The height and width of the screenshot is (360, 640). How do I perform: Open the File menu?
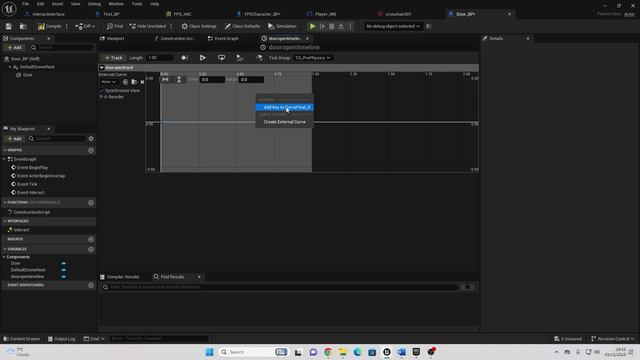click(x=25, y=4)
